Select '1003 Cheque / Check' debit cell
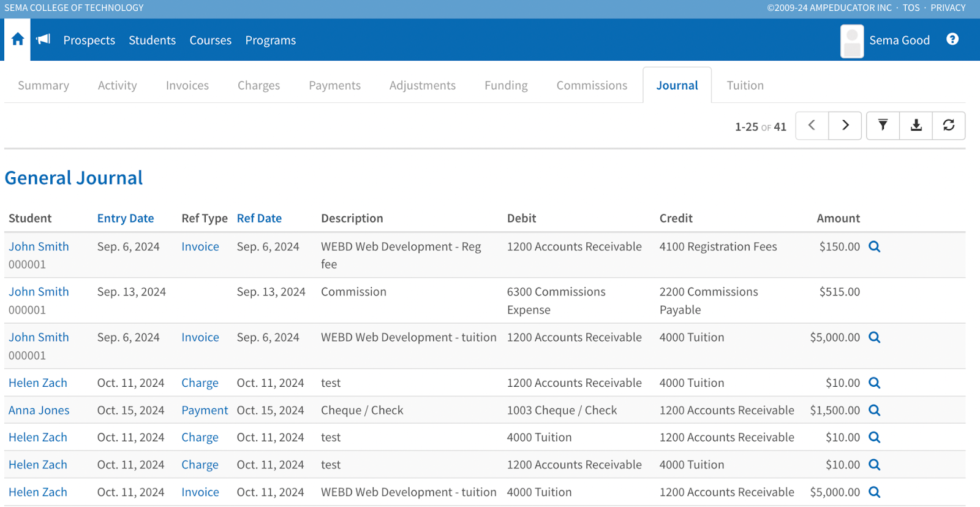 (562, 410)
